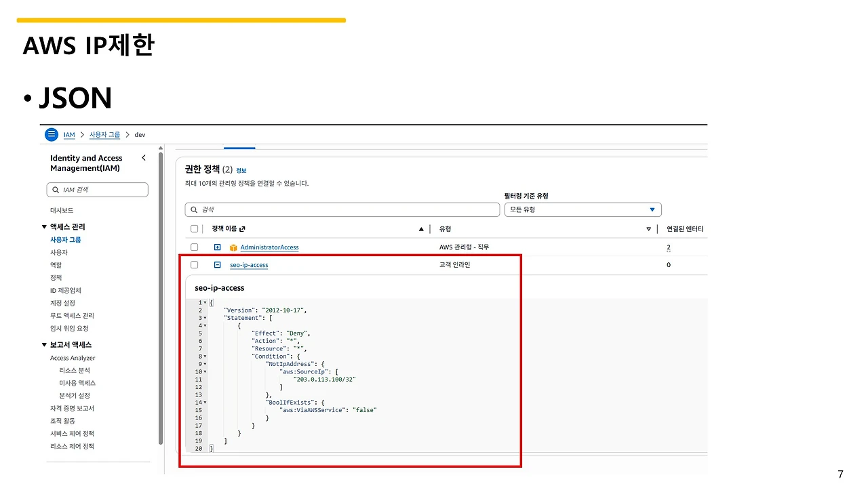Open 자격 증명 보고서 in the sidebar

72,409
